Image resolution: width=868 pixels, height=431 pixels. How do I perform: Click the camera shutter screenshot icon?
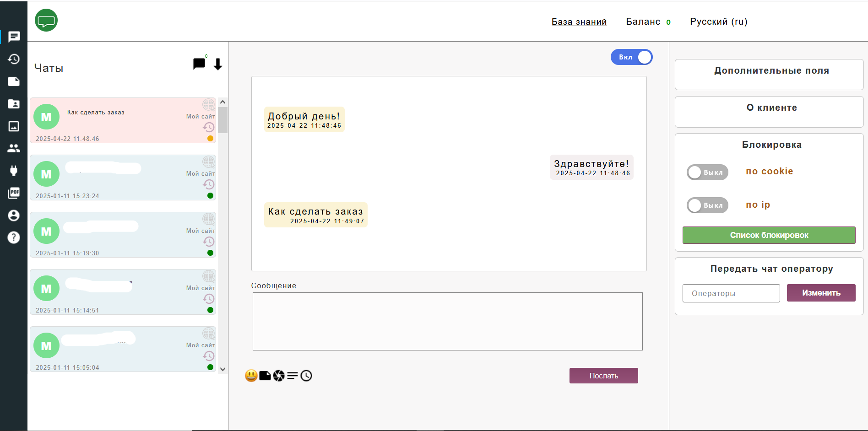(279, 376)
